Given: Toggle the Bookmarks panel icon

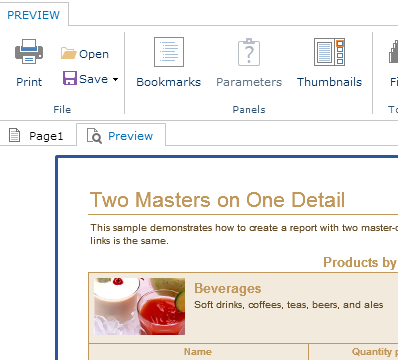Looking at the screenshot, I should click(169, 52).
